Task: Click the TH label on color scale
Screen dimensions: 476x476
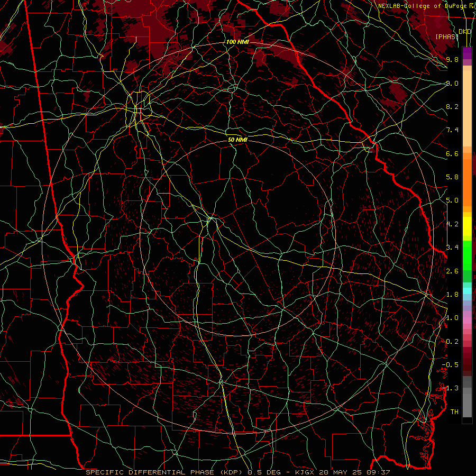Action: coord(454,411)
